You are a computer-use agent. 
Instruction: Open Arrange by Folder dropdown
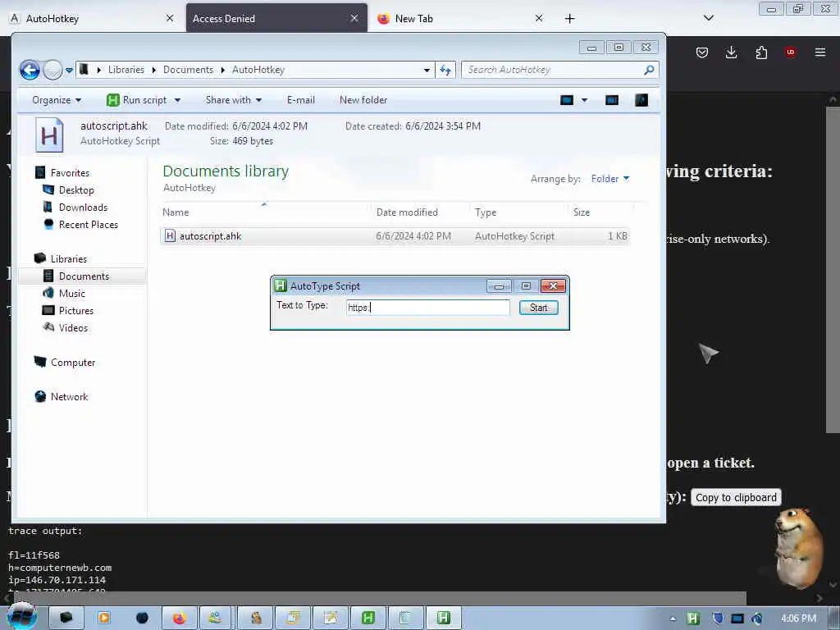(x=610, y=179)
